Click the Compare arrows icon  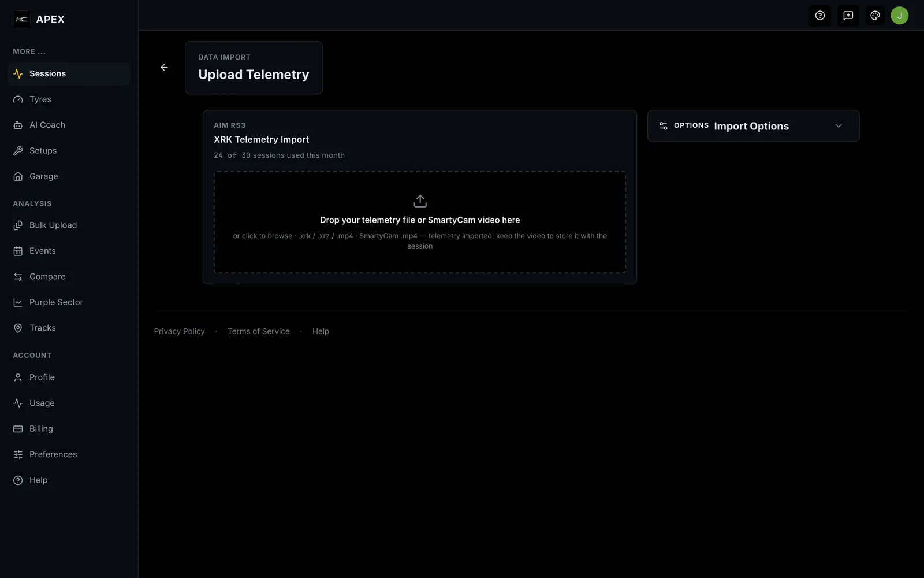pyautogui.click(x=18, y=277)
